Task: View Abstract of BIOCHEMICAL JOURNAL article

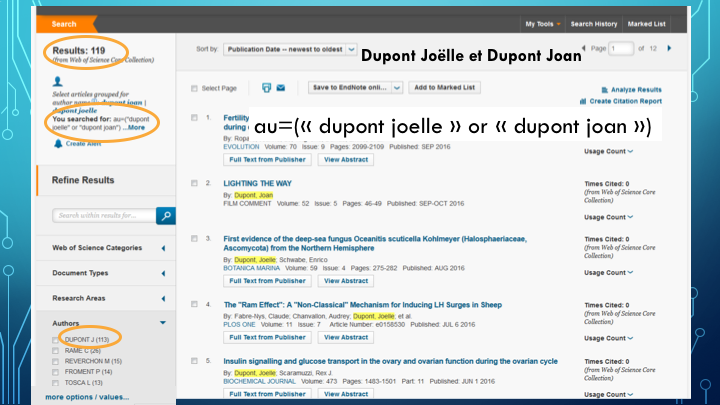Action: tap(346, 394)
